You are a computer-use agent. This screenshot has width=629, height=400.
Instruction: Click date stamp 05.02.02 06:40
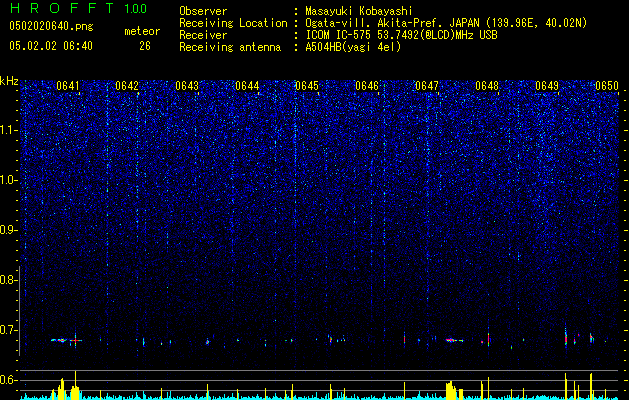(x=51, y=46)
